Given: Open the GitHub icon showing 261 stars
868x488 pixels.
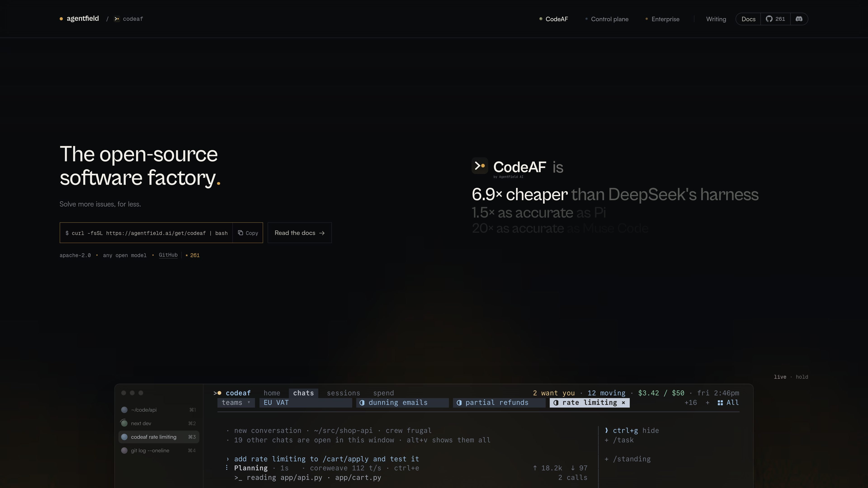Looking at the screenshot, I should pos(775,19).
